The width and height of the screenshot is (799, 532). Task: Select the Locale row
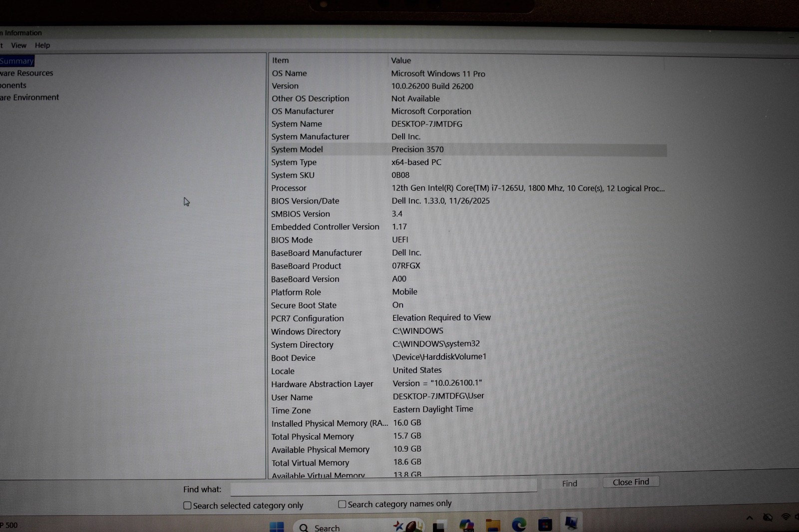[x=468, y=371]
